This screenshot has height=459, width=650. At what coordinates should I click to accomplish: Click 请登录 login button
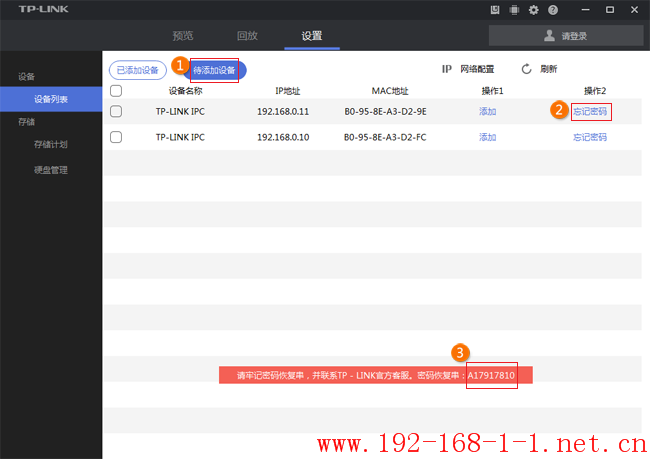pyautogui.click(x=566, y=36)
